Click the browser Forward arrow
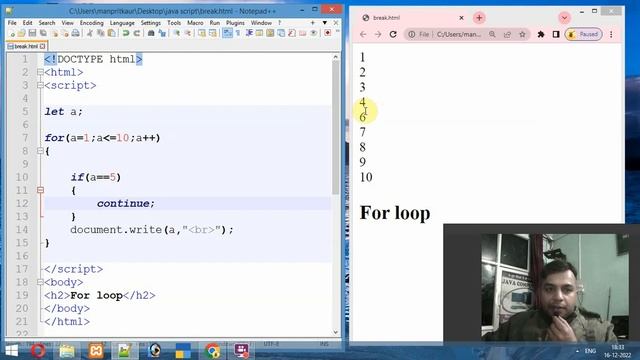This screenshot has height=360, width=640. coord(378,34)
